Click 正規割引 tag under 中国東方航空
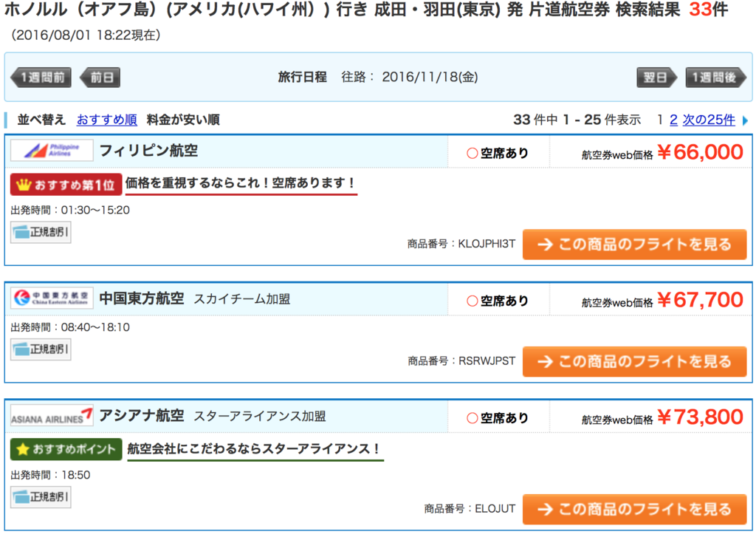The width and height of the screenshot is (756, 540). click(x=41, y=349)
